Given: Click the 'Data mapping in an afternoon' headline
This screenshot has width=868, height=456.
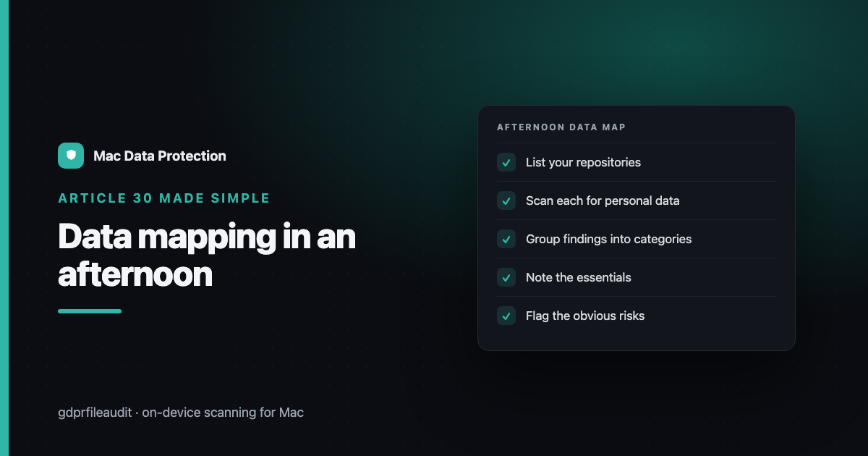Looking at the screenshot, I should coord(207,256).
